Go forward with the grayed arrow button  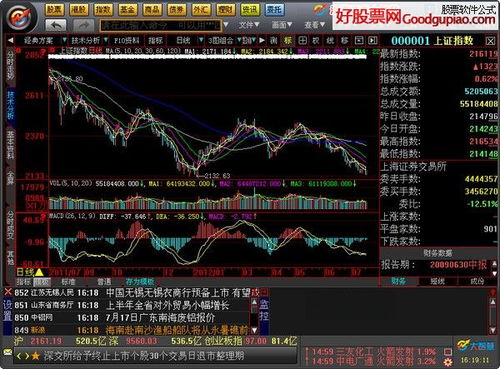(x=83, y=25)
